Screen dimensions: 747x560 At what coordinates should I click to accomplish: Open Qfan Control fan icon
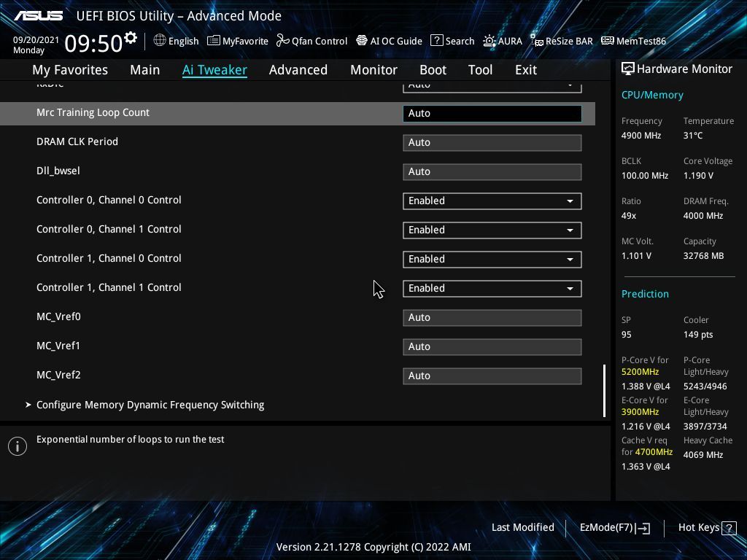282,41
